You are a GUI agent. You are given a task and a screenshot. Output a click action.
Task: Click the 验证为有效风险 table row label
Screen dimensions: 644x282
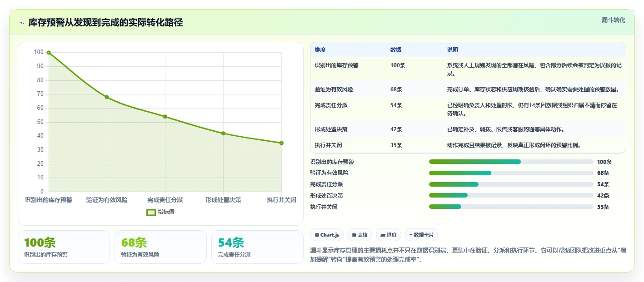tap(334, 89)
